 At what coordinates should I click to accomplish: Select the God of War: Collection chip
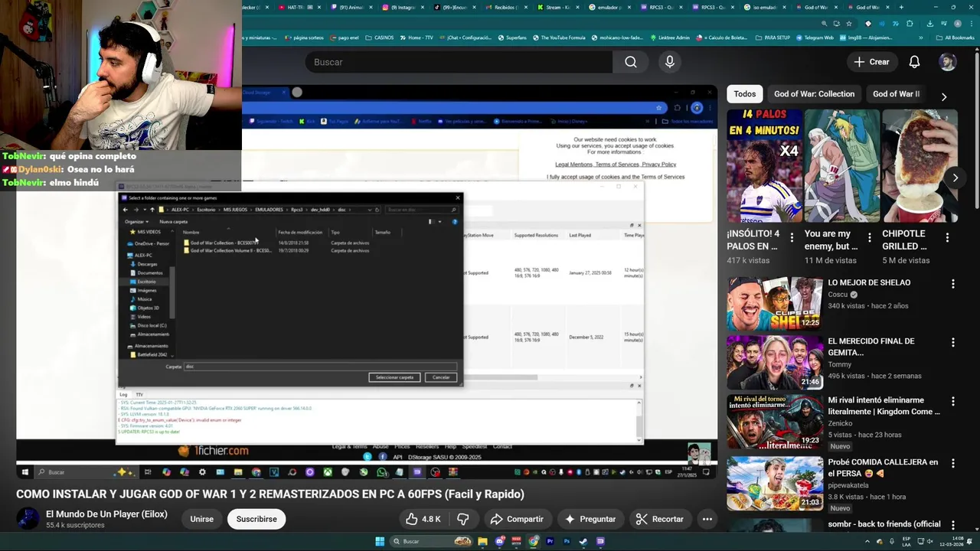[x=814, y=94]
